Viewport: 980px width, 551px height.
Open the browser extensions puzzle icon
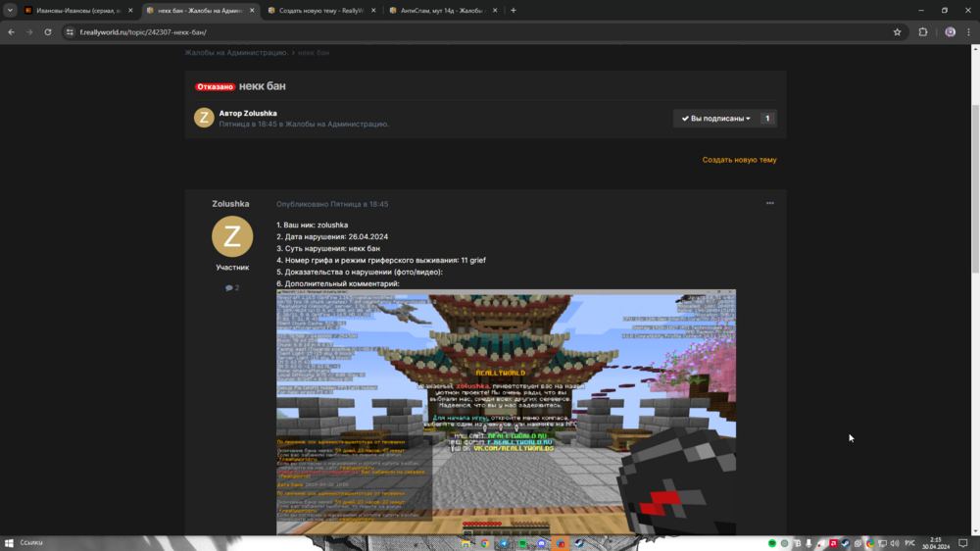[923, 32]
